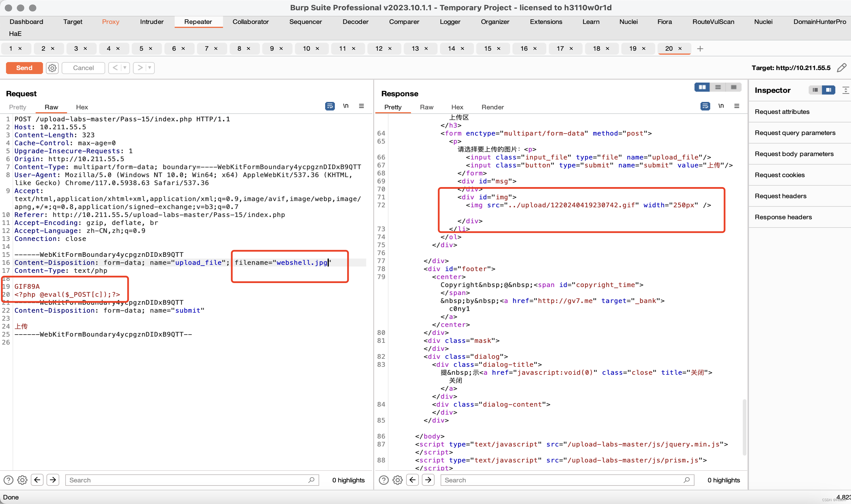Viewport: 851px width, 504px height.
Task: Switch to the Intruder tool tab
Action: pos(152,22)
